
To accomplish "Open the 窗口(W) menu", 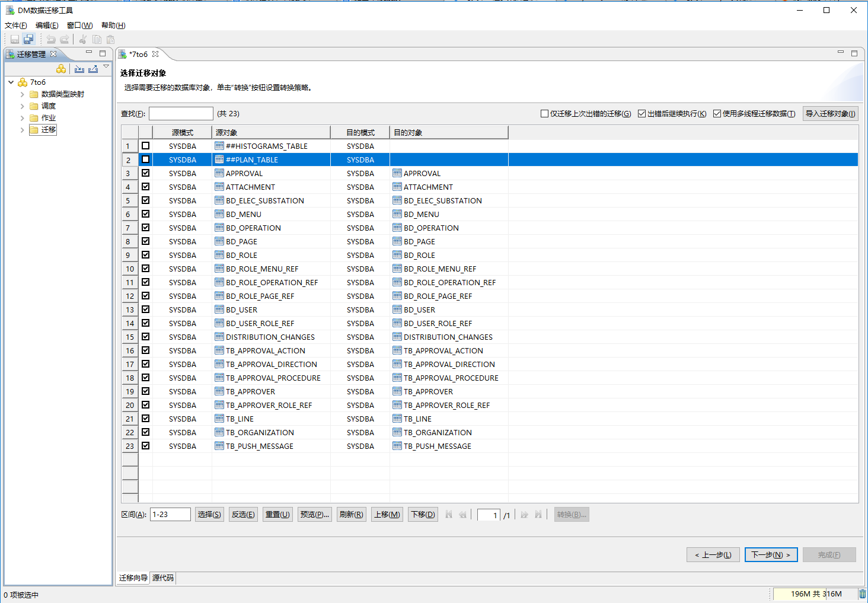I will point(80,25).
